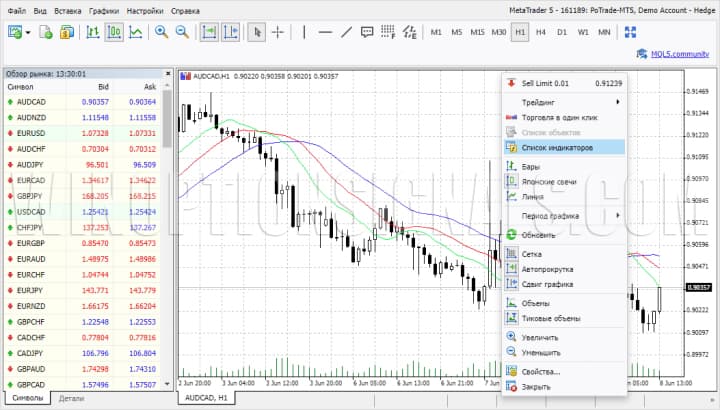Viewport: 720px width, 410px height.
Task: Open new chart dropdown arrow in toolbar
Action: pyautogui.click(x=29, y=32)
